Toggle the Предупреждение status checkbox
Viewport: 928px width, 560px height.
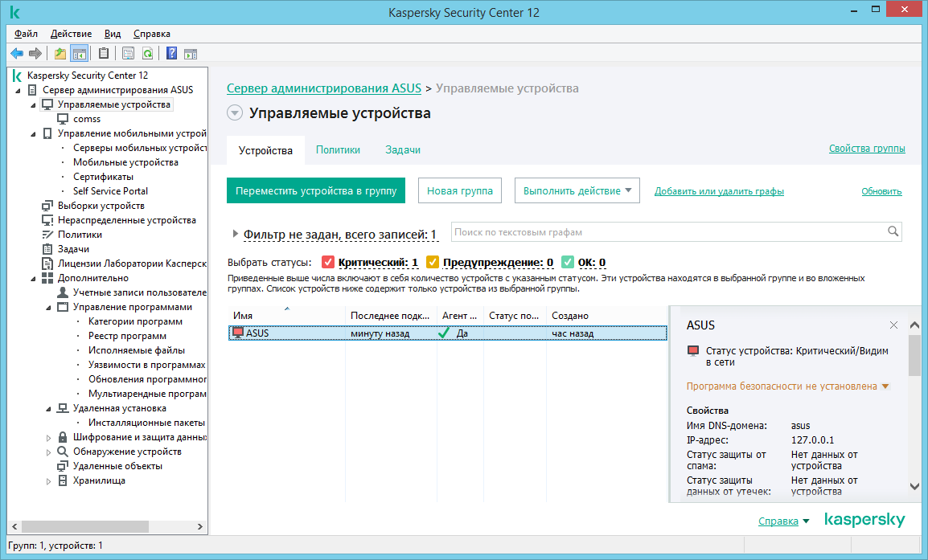pos(433,262)
